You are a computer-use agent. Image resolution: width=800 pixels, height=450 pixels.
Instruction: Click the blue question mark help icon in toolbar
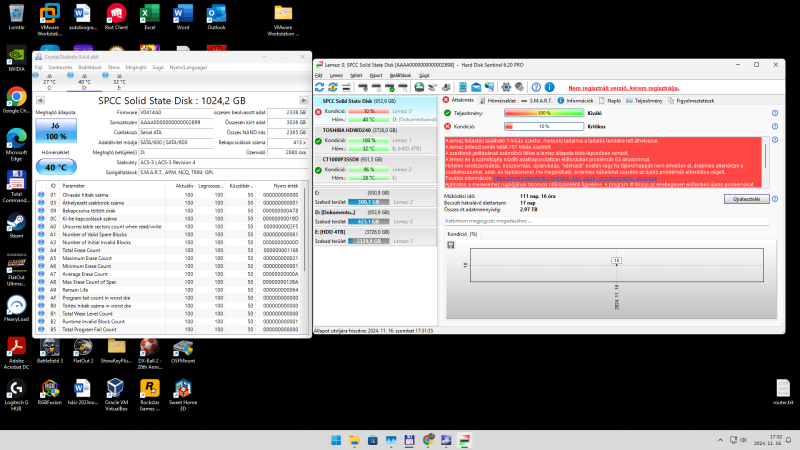pos(536,87)
